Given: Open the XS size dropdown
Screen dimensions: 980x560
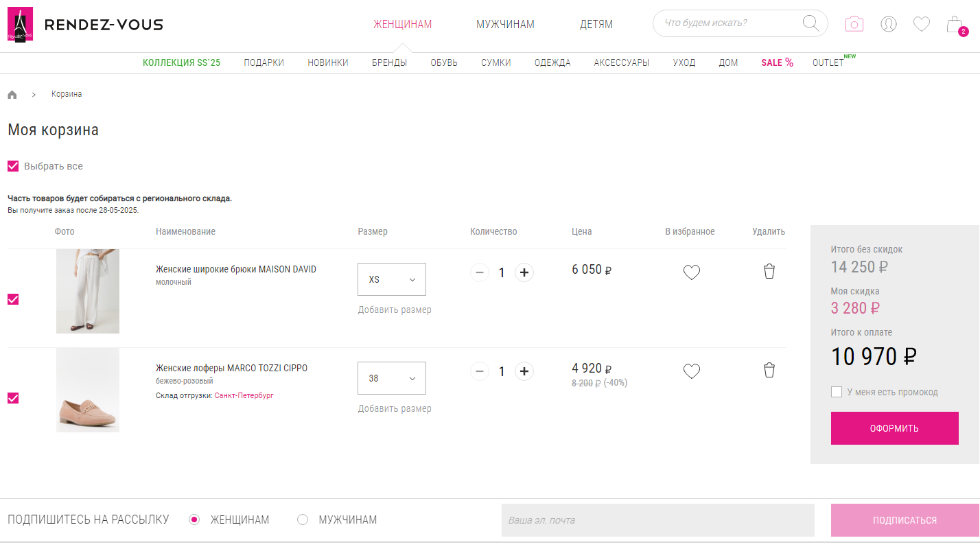Looking at the screenshot, I should pos(392,279).
